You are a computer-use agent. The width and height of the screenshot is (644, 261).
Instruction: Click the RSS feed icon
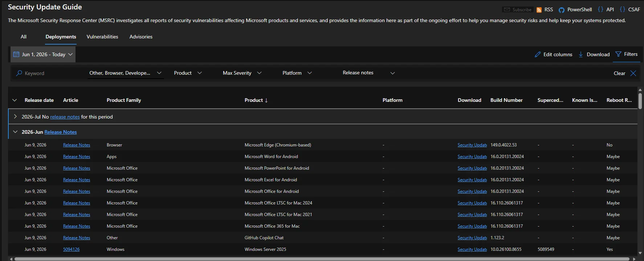tap(539, 10)
